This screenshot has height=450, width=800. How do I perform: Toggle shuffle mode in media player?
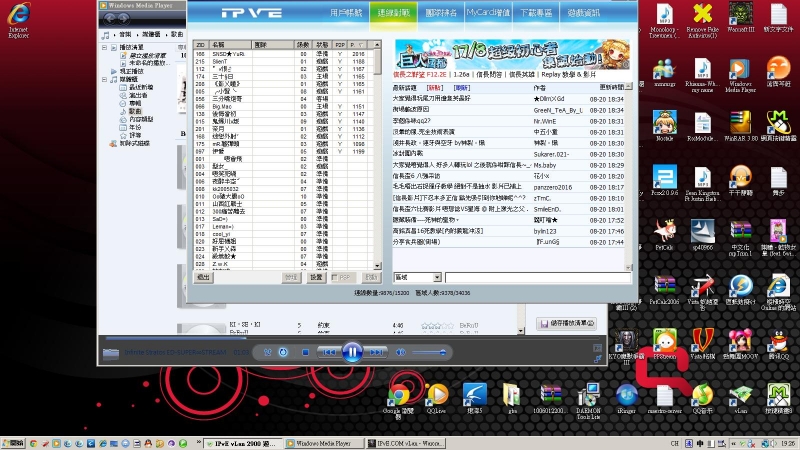(x=268, y=352)
